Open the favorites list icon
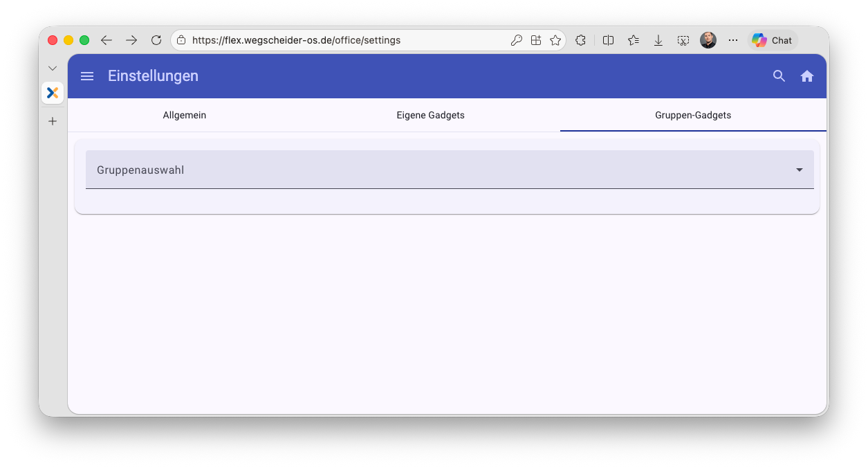The height and width of the screenshot is (468, 868). tap(634, 40)
